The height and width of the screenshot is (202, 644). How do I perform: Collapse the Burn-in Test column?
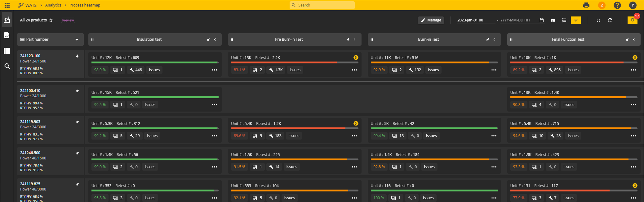pos(494,39)
